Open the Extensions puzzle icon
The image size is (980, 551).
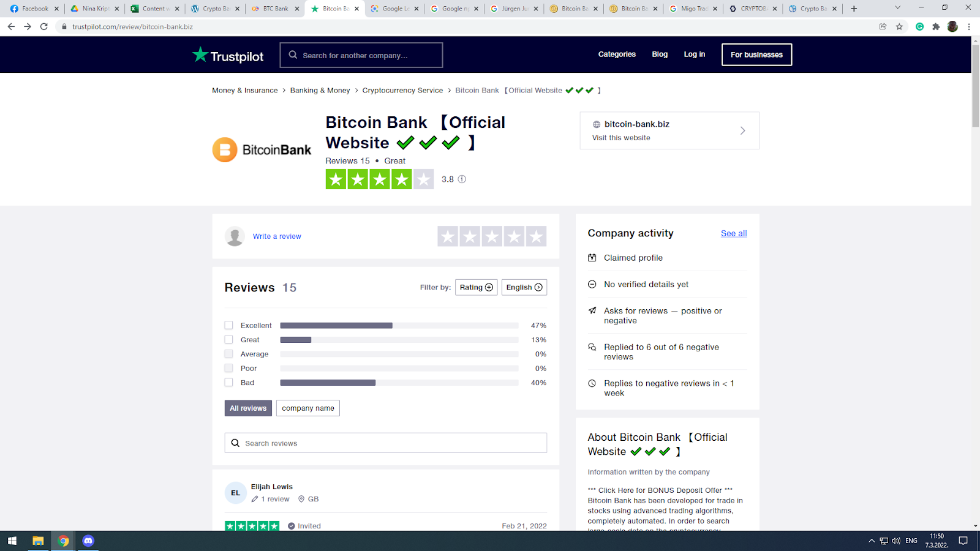click(x=936, y=26)
